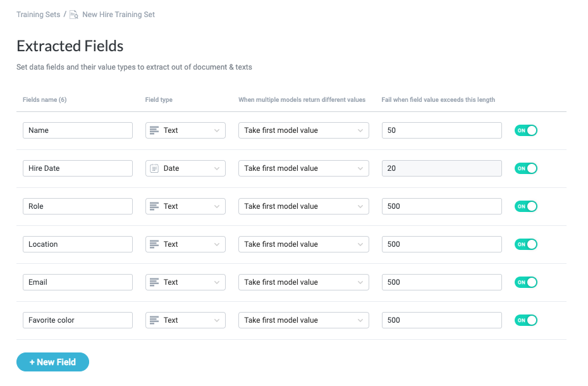Click the calendar icon in the Hire Date row

(x=154, y=168)
